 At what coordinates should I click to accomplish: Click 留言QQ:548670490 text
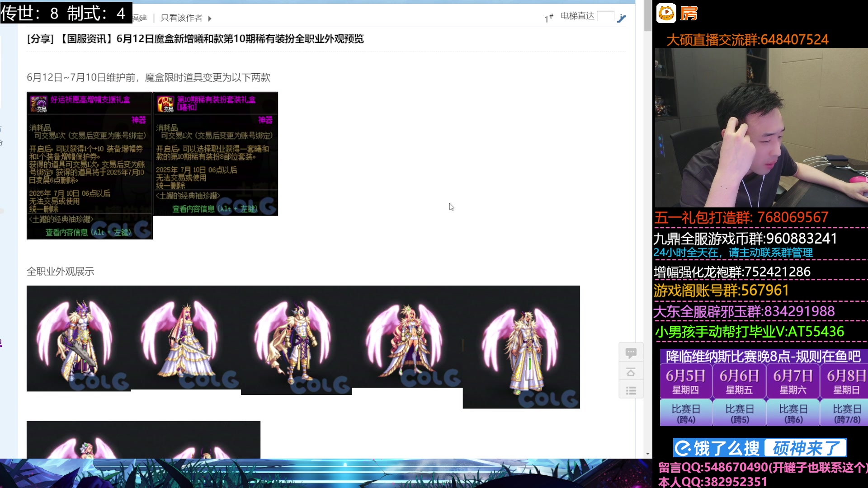[x=762, y=468]
